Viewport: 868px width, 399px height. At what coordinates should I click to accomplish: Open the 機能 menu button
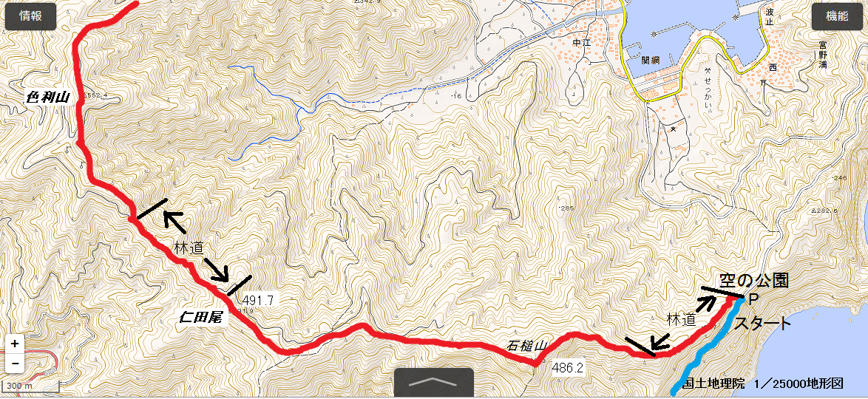pyautogui.click(x=836, y=17)
